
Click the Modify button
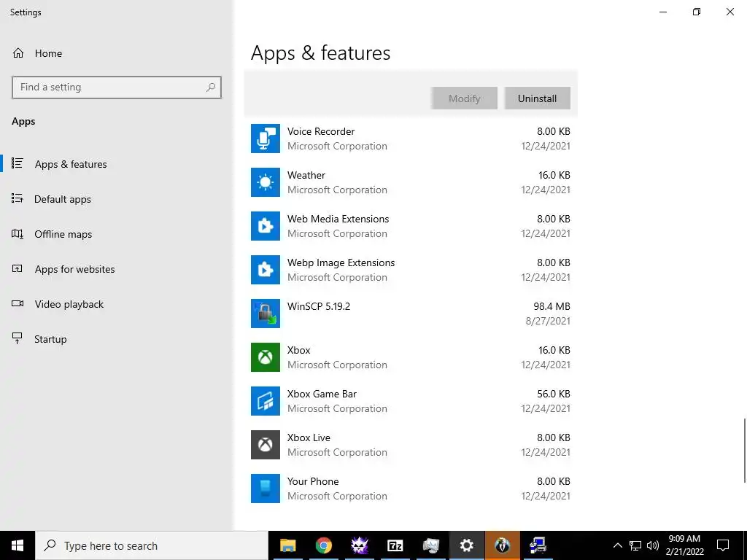click(465, 98)
